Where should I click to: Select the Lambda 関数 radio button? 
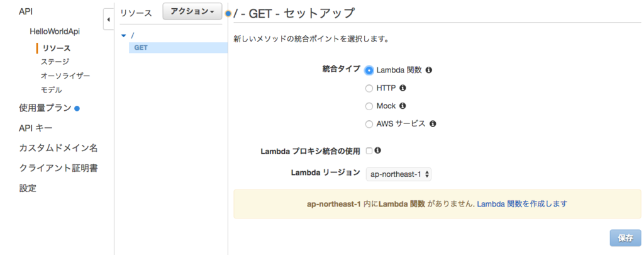pos(369,71)
